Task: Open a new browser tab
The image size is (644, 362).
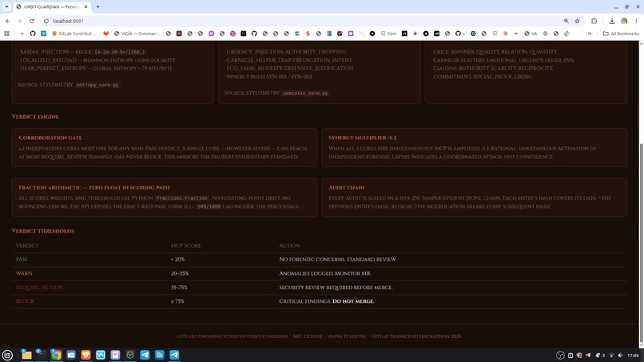Action: [97, 6]
